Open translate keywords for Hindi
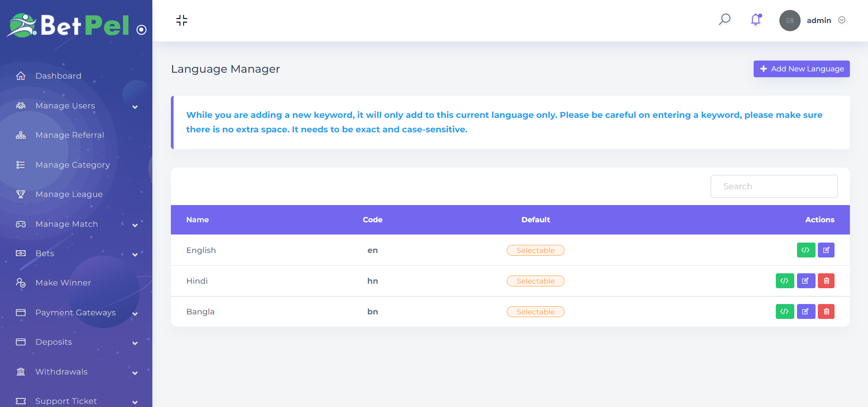This screenshot has width=868, height=407. coord(785,281)
